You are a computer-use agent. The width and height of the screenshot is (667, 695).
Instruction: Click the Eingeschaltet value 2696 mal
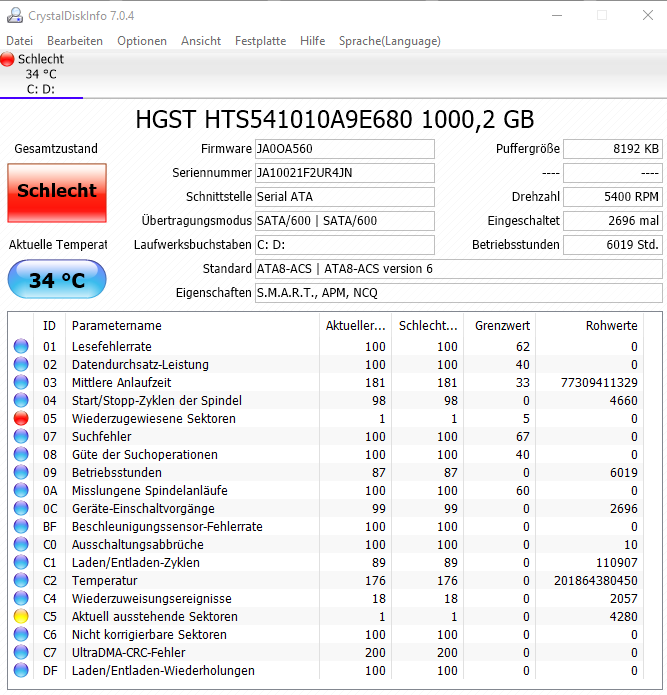[x=613, y=221]
